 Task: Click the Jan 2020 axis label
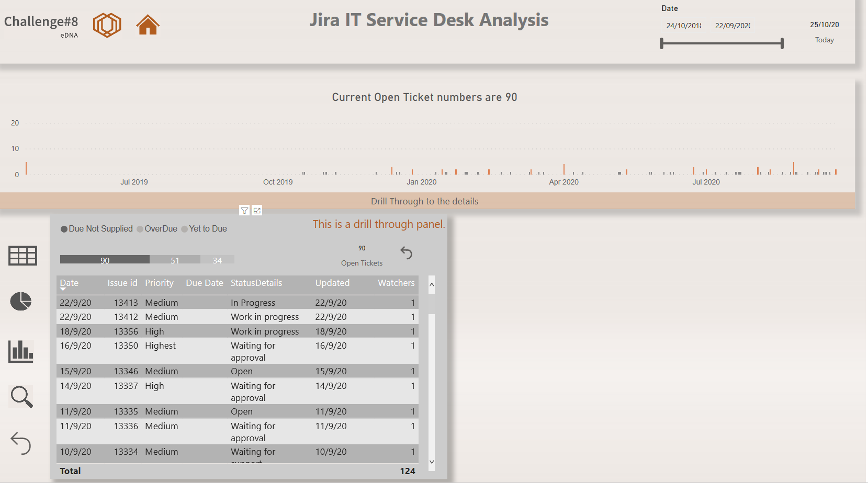[x=421, y=182]
